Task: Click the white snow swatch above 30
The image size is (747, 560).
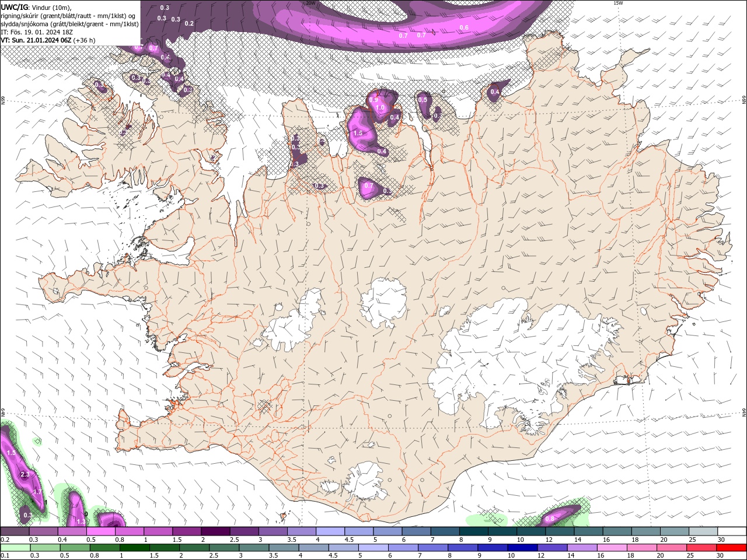Action: pos(731,531)
